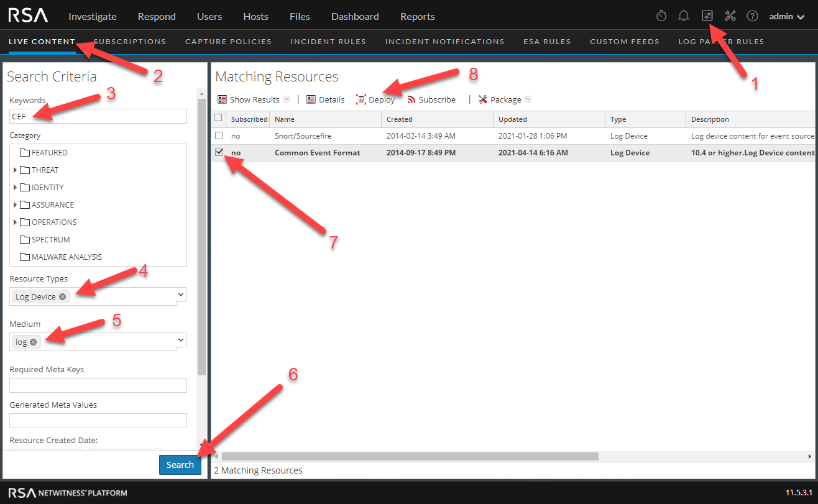Open the notifications bell icon
Viewport: 818px width, 504px height.
[x=684, y=16]
